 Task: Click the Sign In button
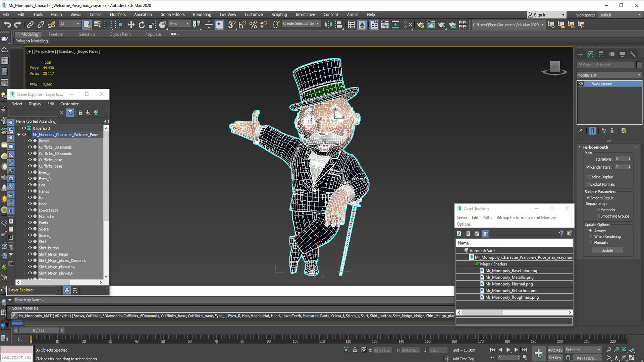pyautogui.click(x=546, y=15)
